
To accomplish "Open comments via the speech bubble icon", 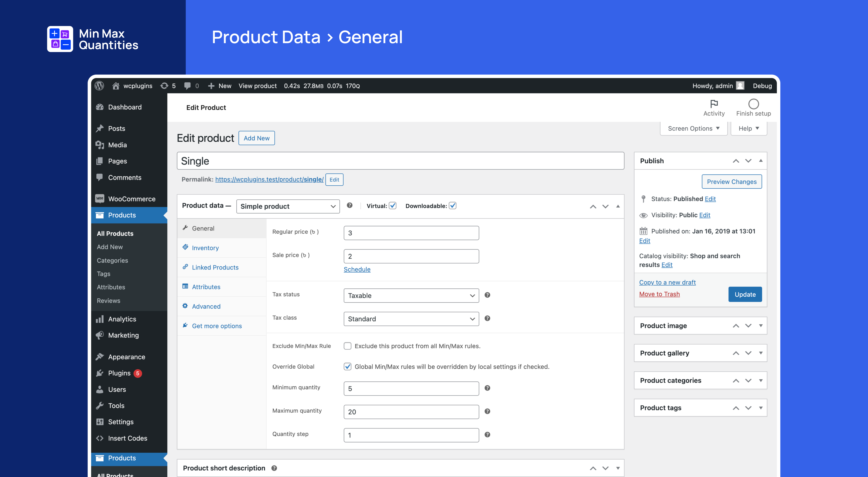I will [x=188, y=86].
